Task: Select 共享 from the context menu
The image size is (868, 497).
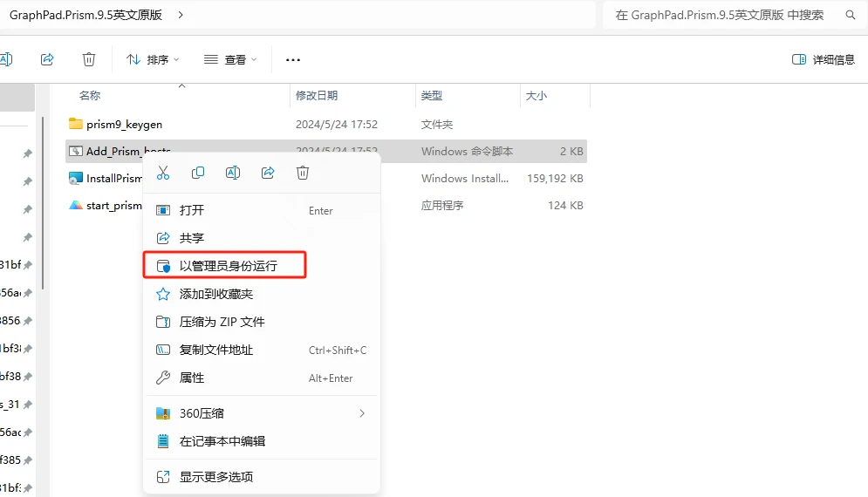Action: click(x=262, y=238)
